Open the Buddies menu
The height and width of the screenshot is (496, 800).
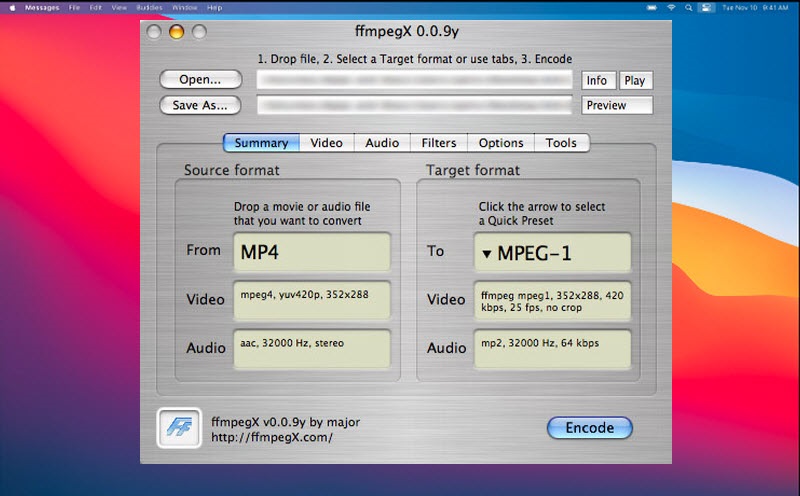pyautogui.click(x=149, y=8)
